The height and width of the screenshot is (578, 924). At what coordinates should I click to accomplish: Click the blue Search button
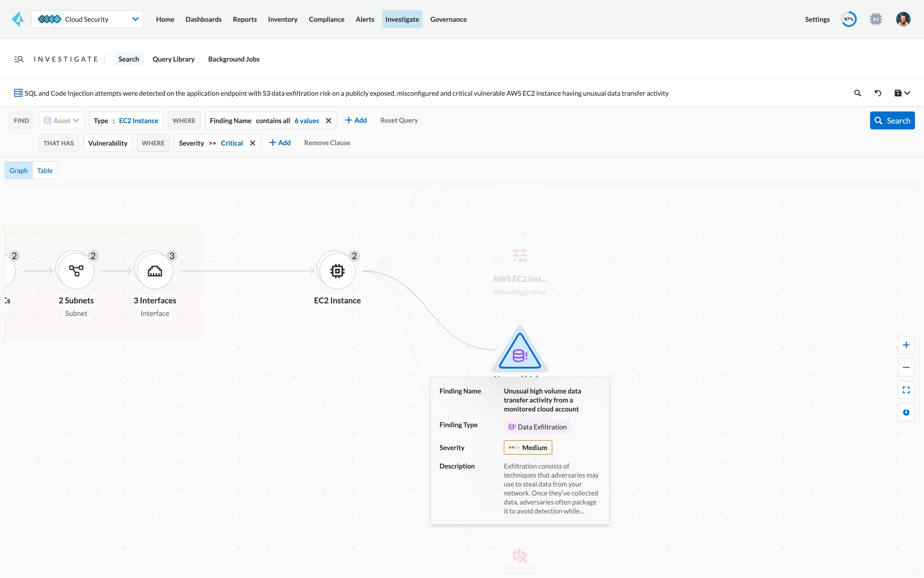(892, 121)
